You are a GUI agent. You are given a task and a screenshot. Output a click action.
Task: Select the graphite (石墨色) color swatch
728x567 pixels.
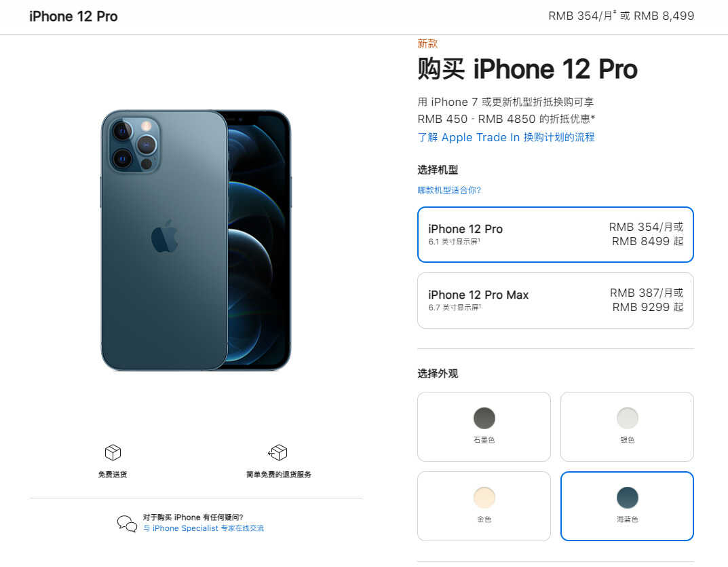[x=484, y=426]
